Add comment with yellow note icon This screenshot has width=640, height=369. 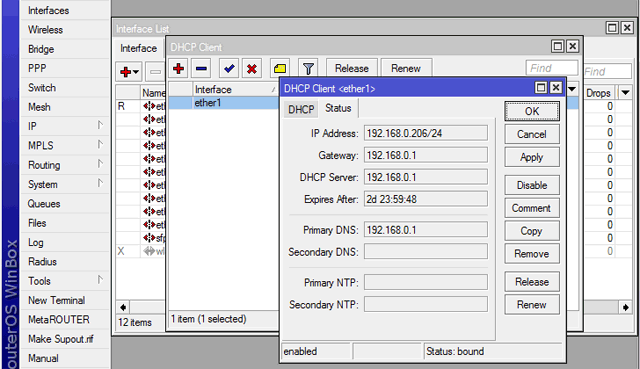[x=280, y=69]
